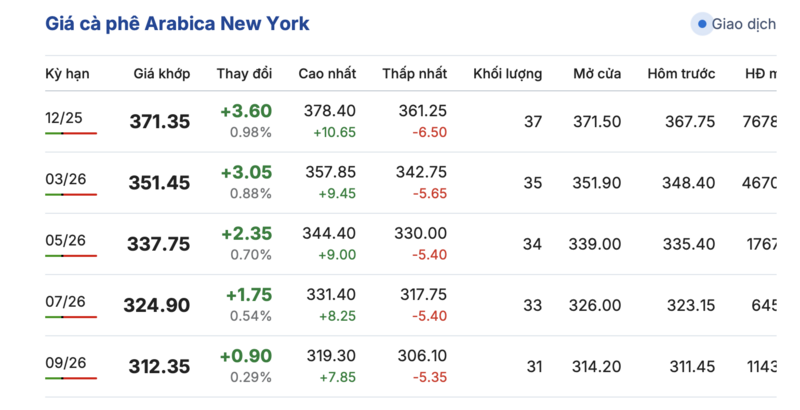
Task: Select the 05/26 contract term
Action: (x=66, y=240)
